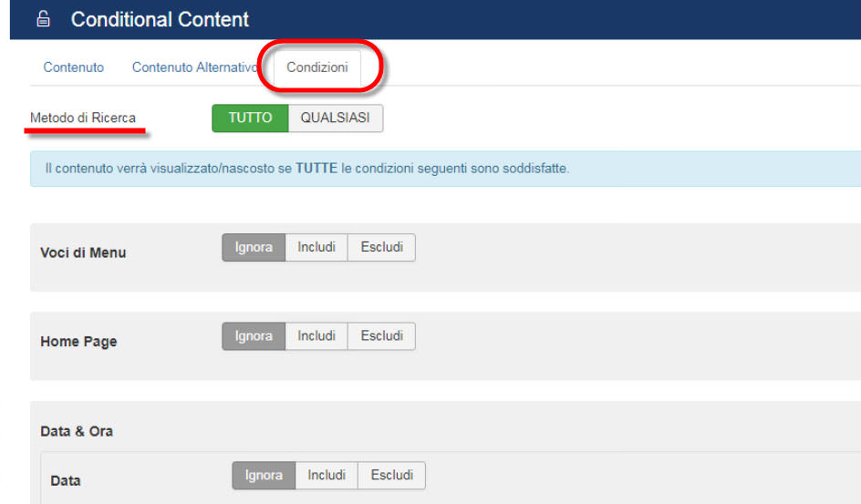Click the Home Page condition label

pos(78,342)
